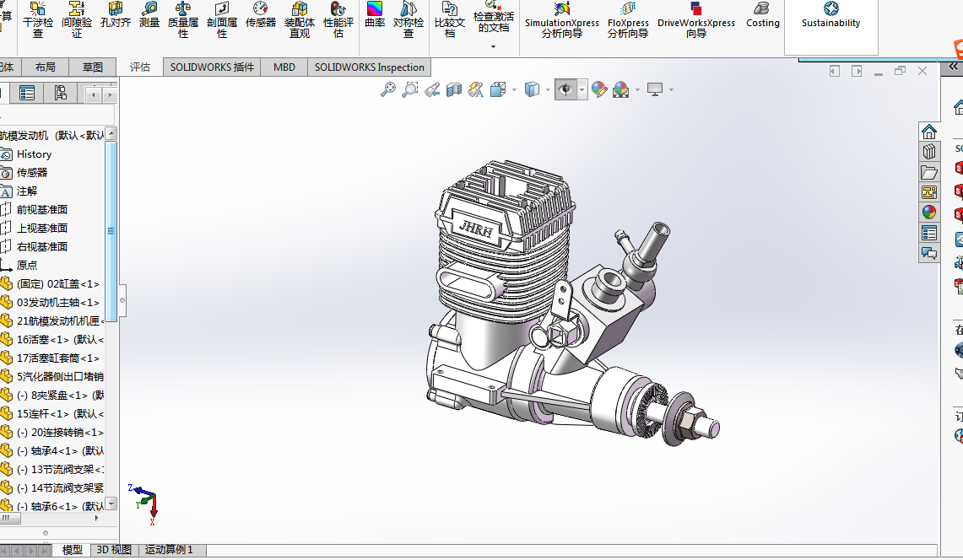963x560 pixels.
Task: Open the Sensor (传感器) tool
Action: pyautogui.click(x=261, y=15)
